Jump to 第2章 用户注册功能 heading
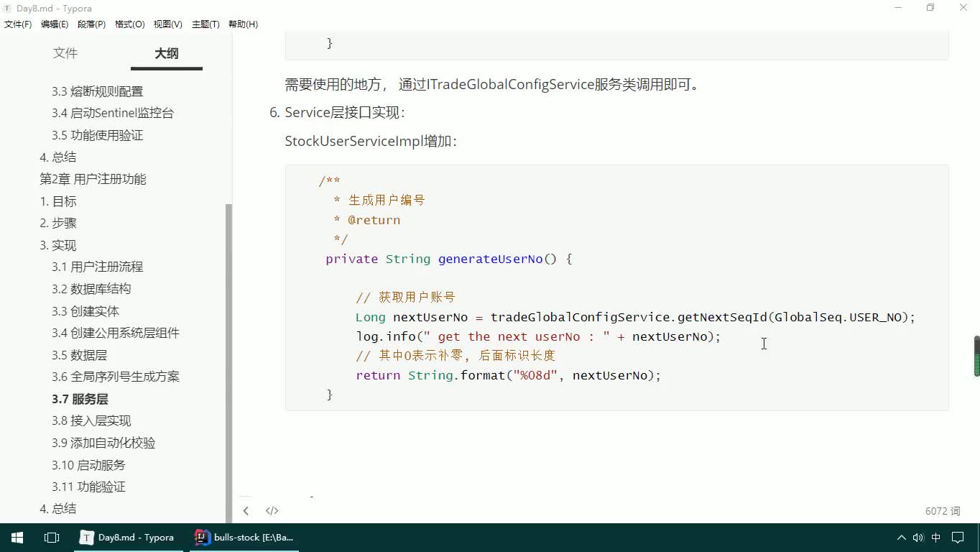Image resolution: width=980 pixels, height=552 pixels. [x=93, y=179]
